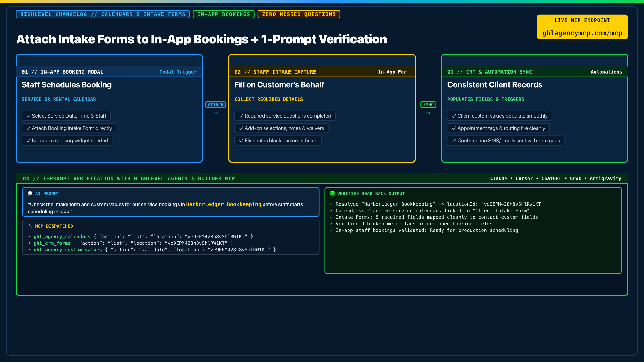Click the 'Staff Schedules Booking' heading
The image size is (644, 362).
(67, 85)
